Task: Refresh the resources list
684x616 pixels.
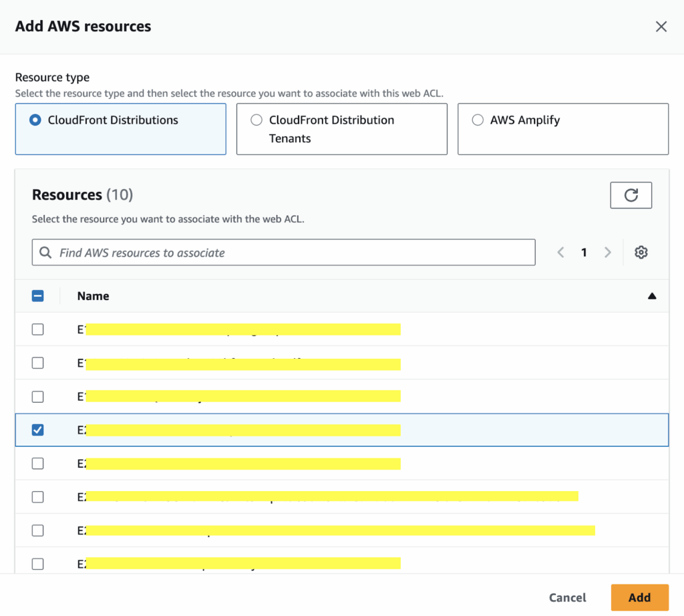Action: click(631, 195)
